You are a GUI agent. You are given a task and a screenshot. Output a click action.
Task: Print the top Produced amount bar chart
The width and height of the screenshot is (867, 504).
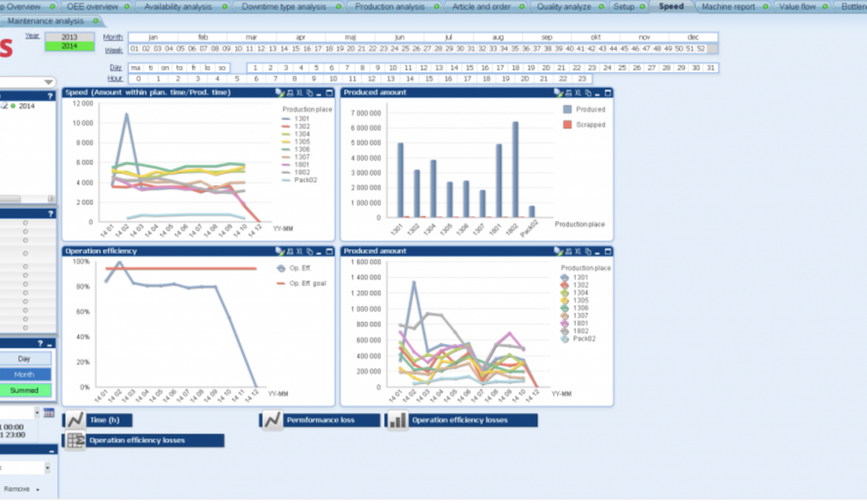tap(569, 93)
